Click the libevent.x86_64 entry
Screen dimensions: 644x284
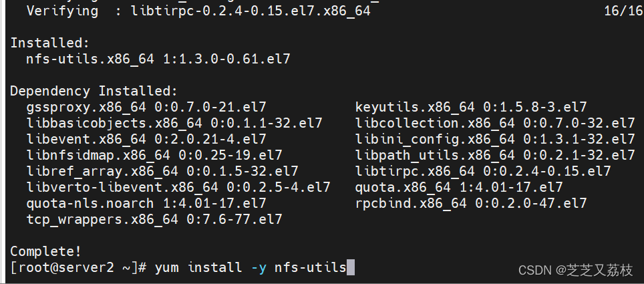(x=146, y=139)
